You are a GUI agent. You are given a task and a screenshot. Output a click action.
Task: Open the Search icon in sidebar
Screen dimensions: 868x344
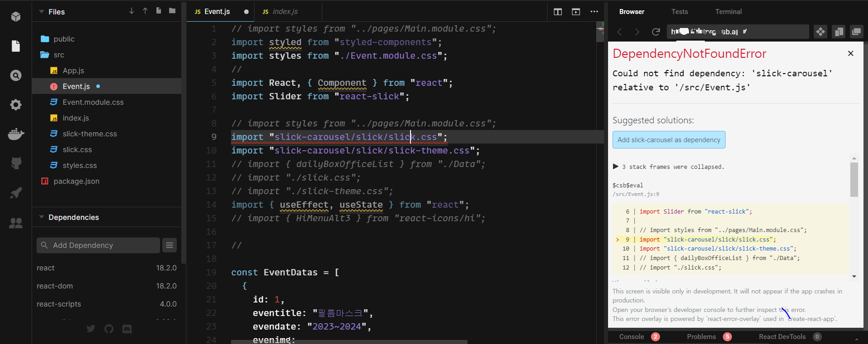(x=16, y=75)
